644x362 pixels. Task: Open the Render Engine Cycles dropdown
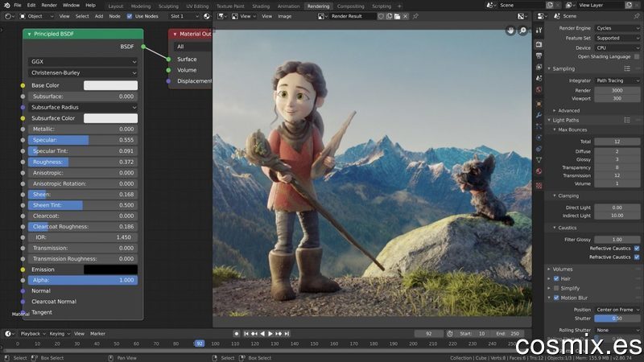[x=617, y=28]
